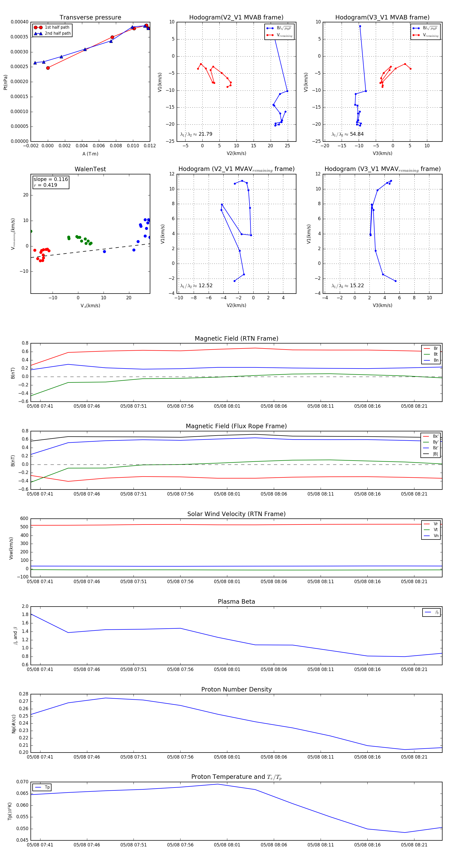Click the Bz' legend entry
473x868 pixels.
pyautogui.click(x=431, y=448)
